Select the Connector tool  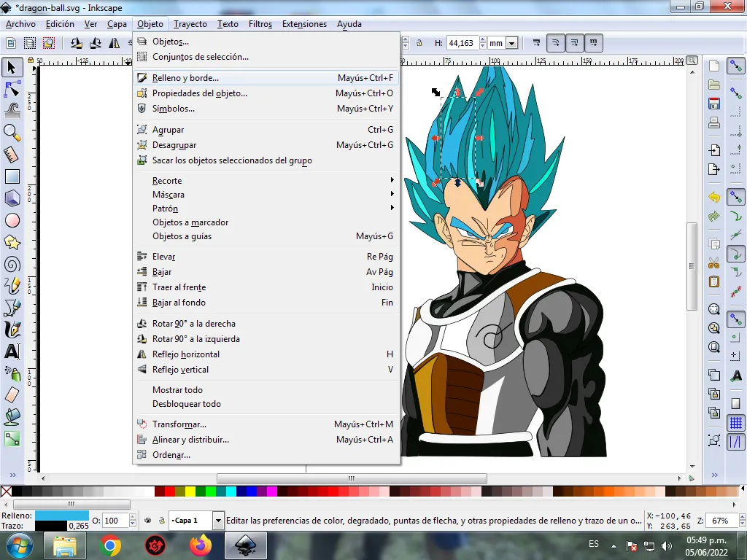click(12, 439)
